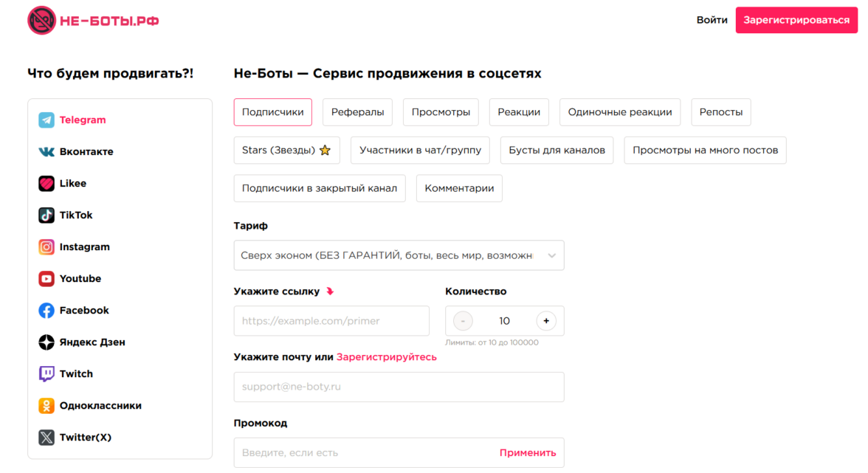The height and width of the screenshot is (473, 868).
Task: Switch to the Рефералы tab
Action: click(x=357, y=112)
